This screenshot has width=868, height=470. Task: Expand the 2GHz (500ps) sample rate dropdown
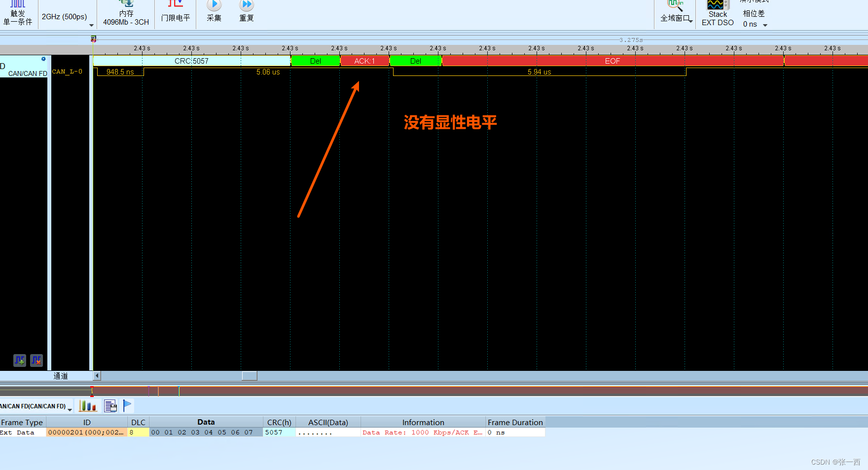pos(91,25)
